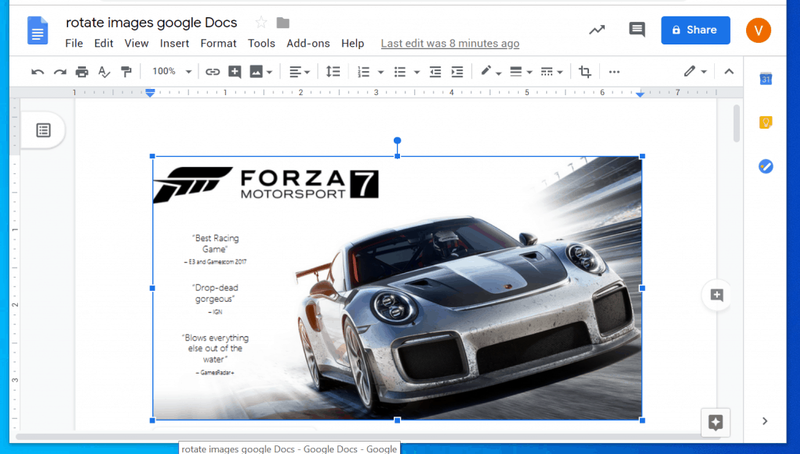This screenshot has width=800, height=454.
Task: Print the document
Action: click(82, 72)
